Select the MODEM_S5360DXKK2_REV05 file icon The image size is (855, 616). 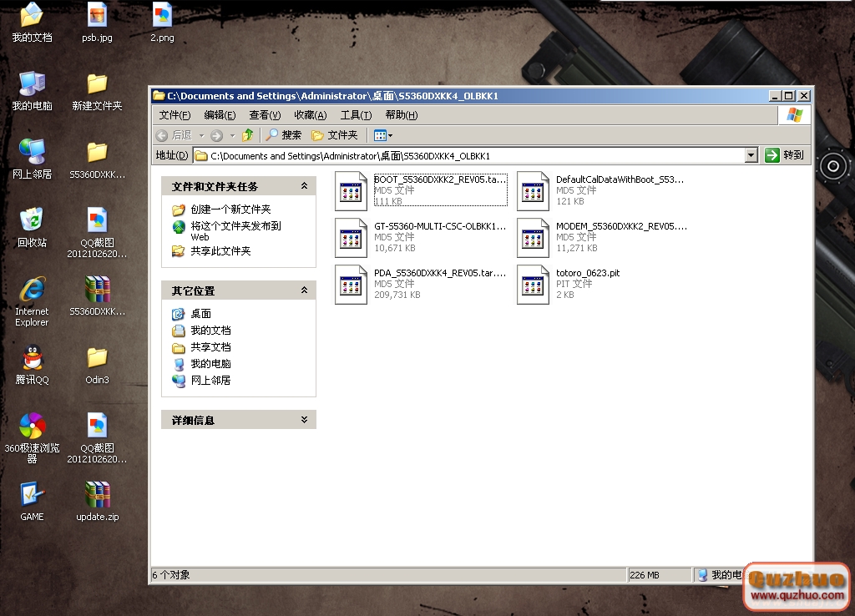click(533, 237)
